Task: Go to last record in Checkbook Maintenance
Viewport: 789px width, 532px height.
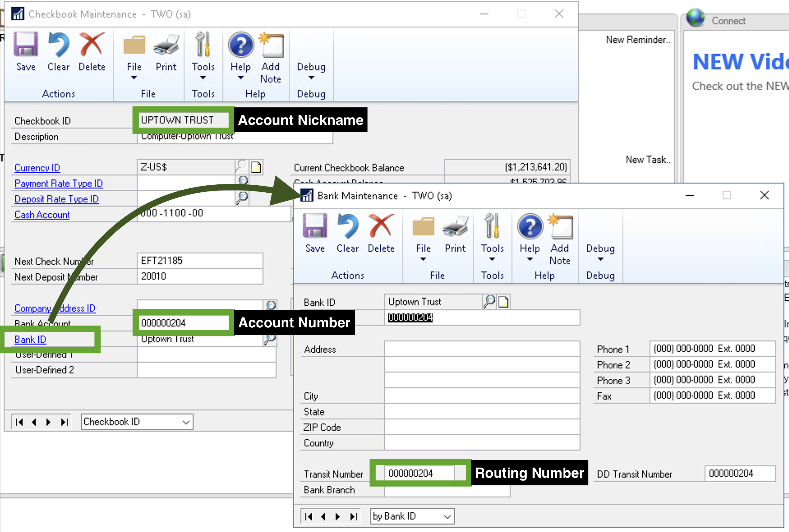Action: 64,422
